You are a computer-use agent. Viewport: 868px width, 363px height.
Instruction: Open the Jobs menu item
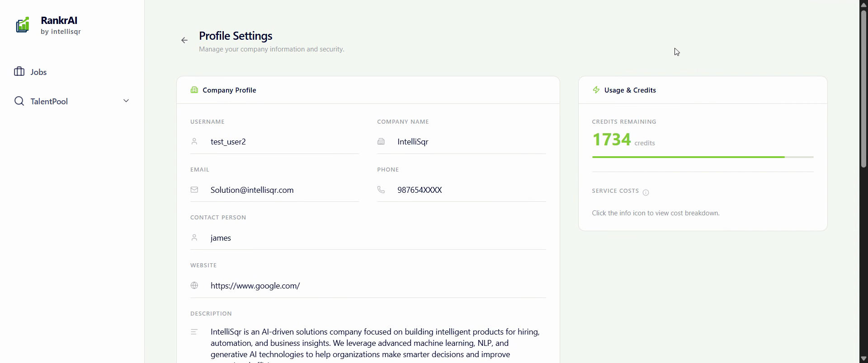[39, 72]
